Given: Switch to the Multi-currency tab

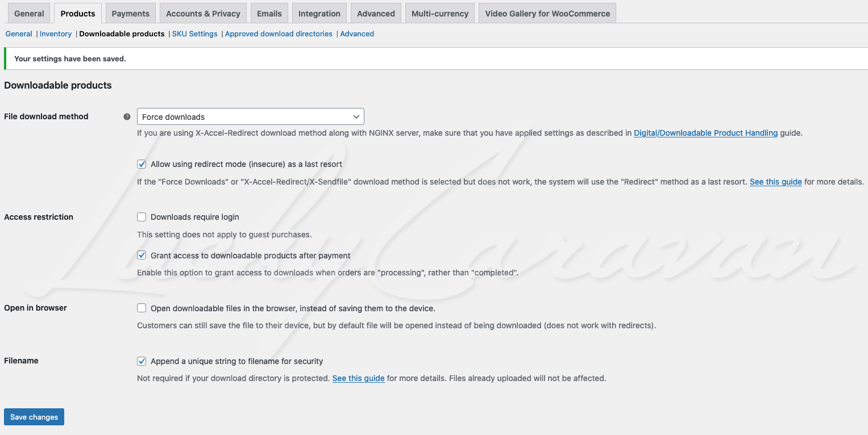Looking at the screenshot, I should click(x=439, y=14).
